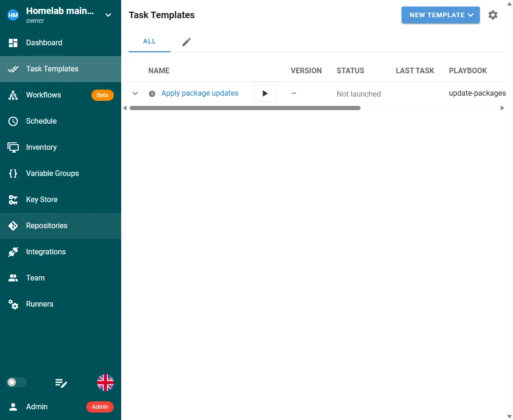
Task: Click the edit list icon in sidebar footer
Action: pos(61,383)
